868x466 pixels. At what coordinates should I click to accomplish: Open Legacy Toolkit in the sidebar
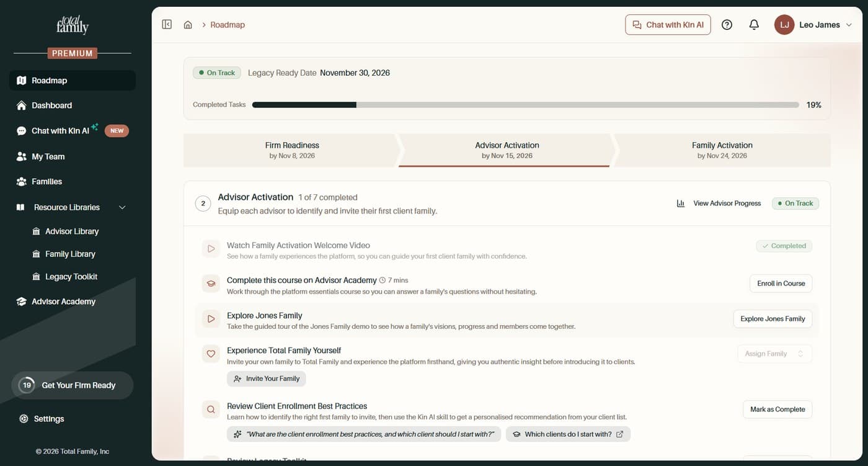point(73,277)
